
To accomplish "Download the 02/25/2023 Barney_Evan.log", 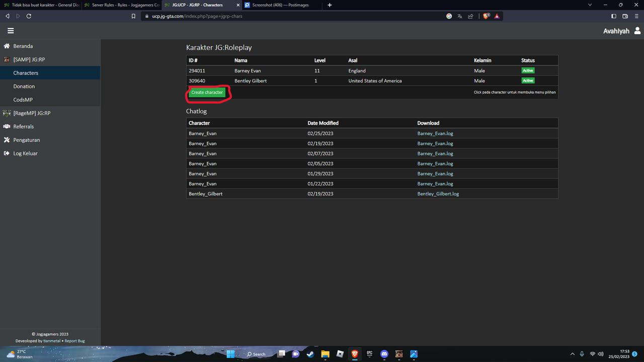I will tap(435, 133).
